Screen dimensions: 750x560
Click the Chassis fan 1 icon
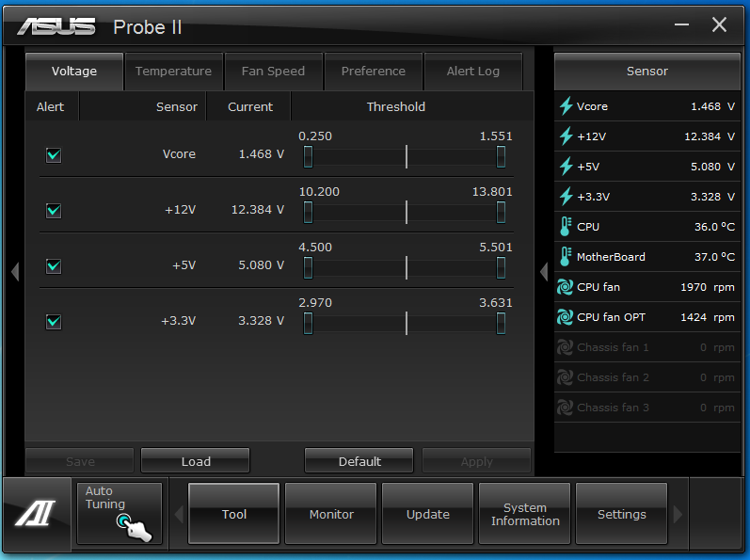click(565, 347)
